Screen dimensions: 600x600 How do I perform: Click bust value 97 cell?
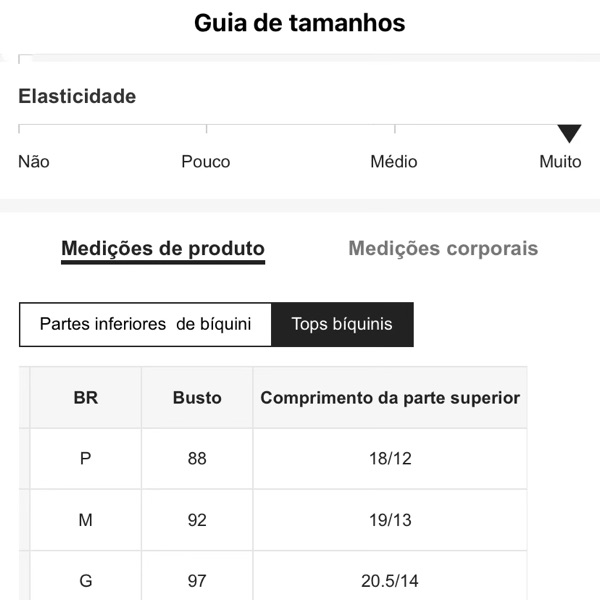[197, 580]
